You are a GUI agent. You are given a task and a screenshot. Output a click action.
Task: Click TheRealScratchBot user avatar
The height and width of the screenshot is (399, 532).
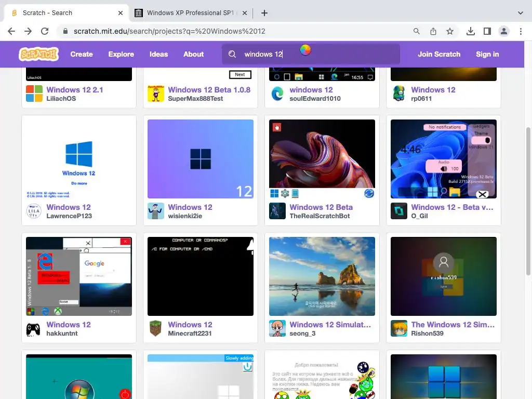click(277, 211)
